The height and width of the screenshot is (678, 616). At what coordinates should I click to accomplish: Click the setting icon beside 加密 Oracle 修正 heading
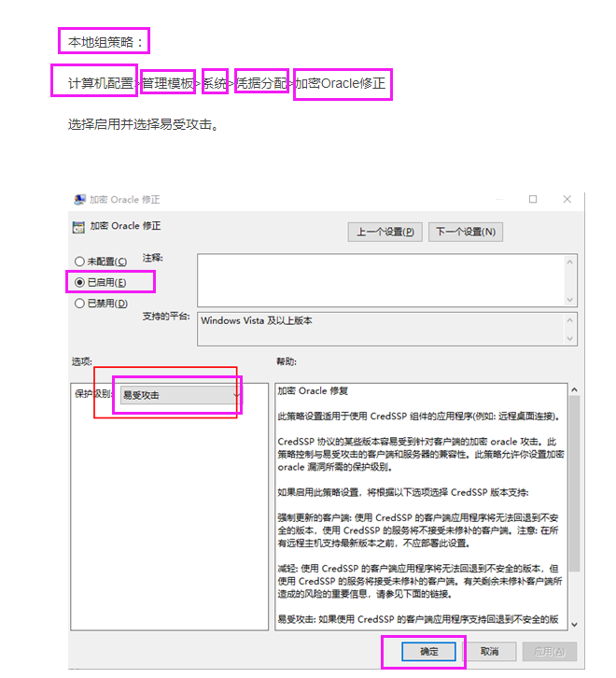78,227
